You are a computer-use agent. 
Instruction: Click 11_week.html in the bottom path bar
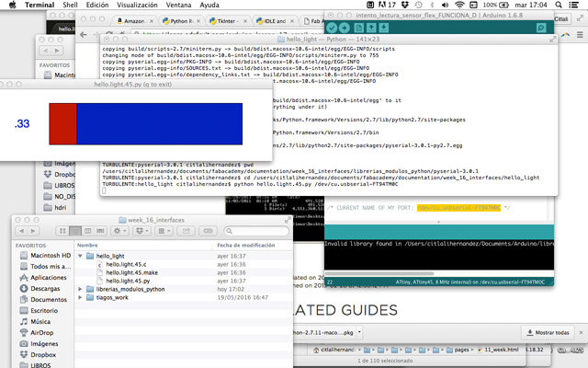pos(498,350)
